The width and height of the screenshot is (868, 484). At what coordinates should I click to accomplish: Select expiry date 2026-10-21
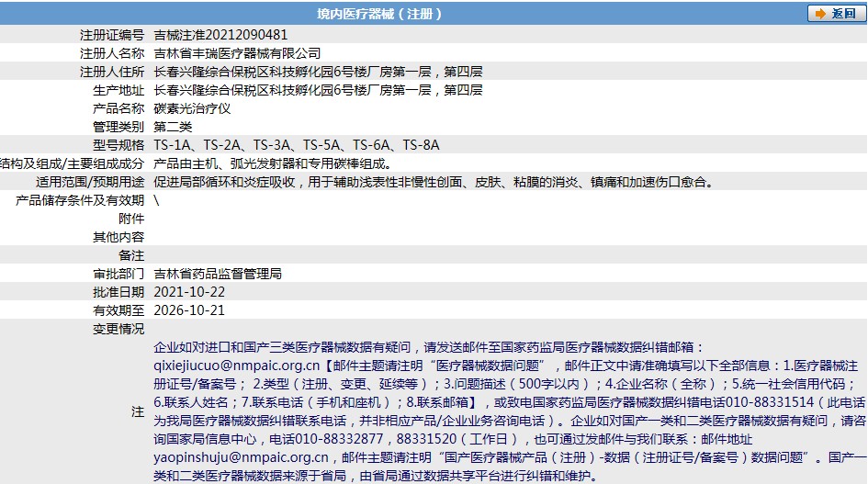pos(189,310)
